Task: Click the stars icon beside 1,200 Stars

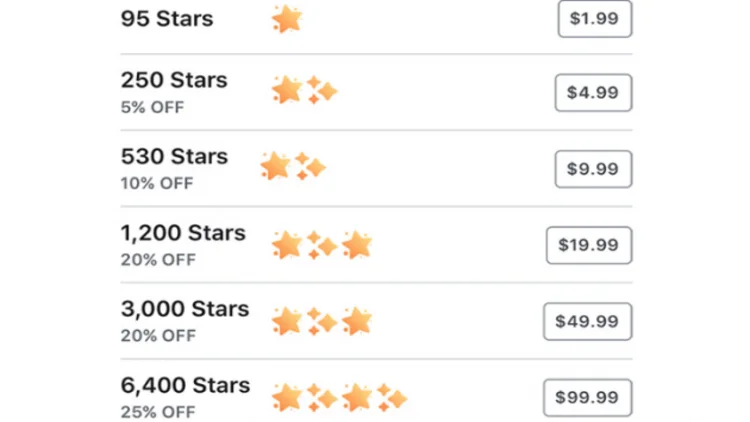Action: click(322, 245)
